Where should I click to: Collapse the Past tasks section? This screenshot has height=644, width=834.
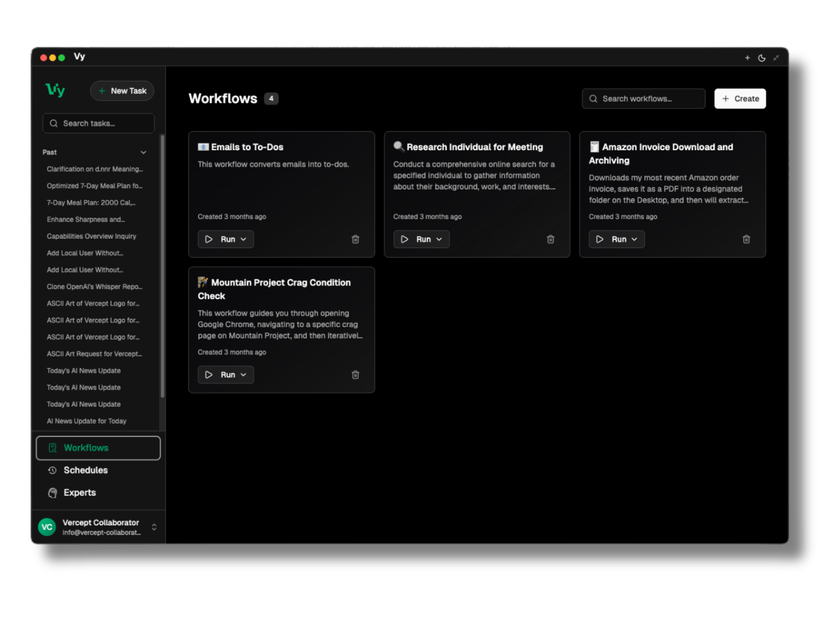(143, 153)
